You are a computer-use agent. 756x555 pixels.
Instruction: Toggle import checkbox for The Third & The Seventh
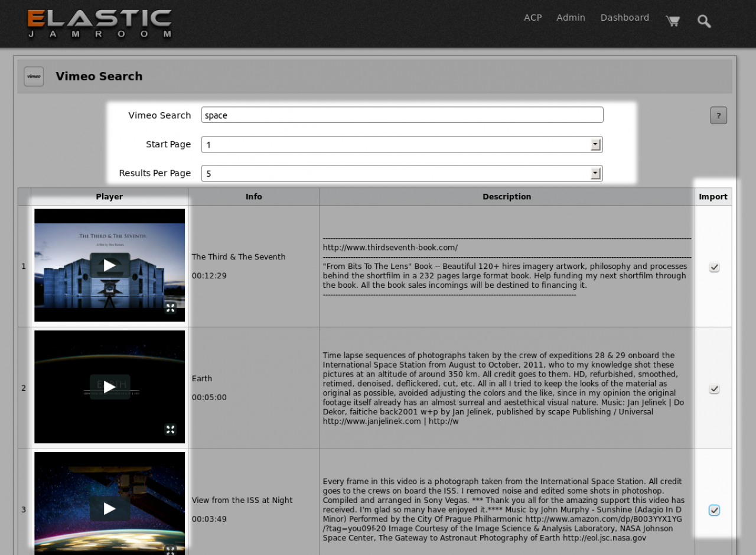(x=714, y=267)
